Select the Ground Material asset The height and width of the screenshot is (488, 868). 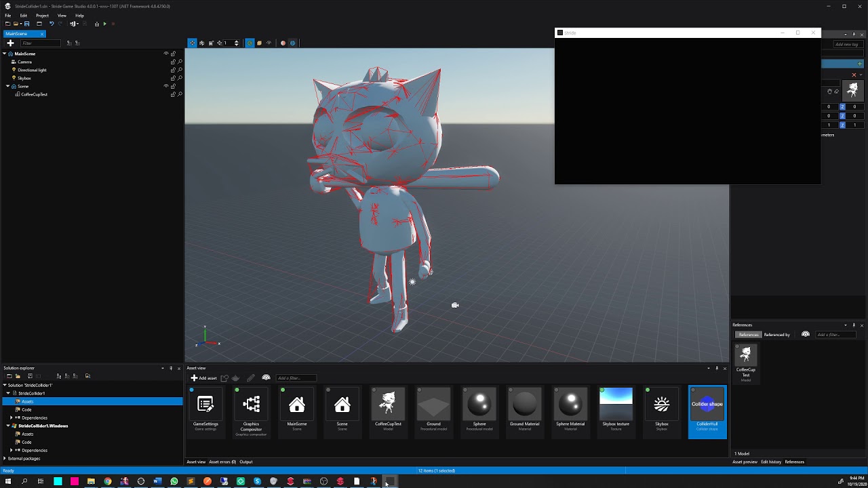click(x=524, y=412)
